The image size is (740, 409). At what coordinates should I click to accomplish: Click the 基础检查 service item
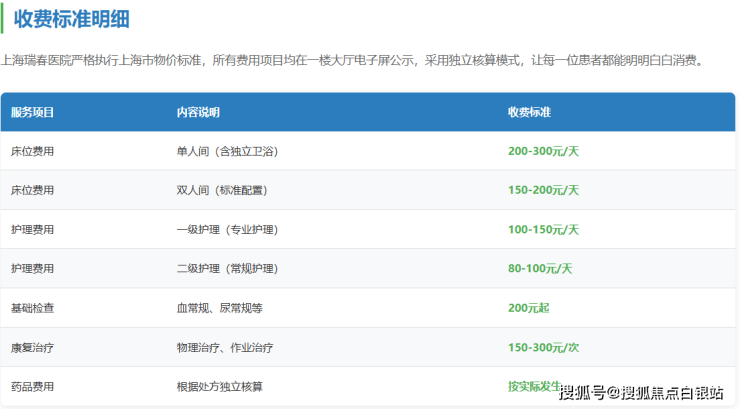[x=32, y=308]
